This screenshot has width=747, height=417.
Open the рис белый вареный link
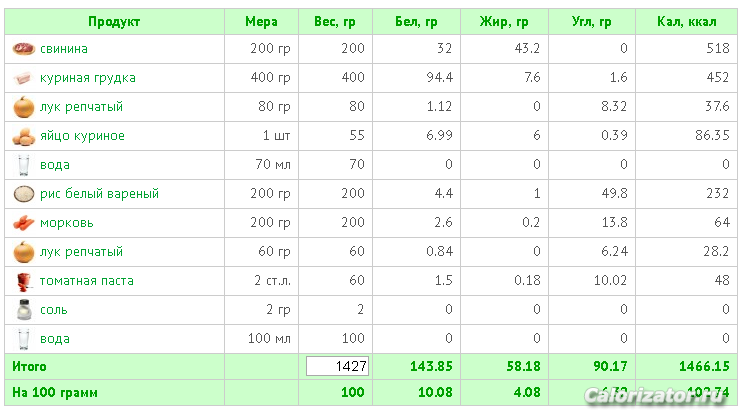[99, 194]
